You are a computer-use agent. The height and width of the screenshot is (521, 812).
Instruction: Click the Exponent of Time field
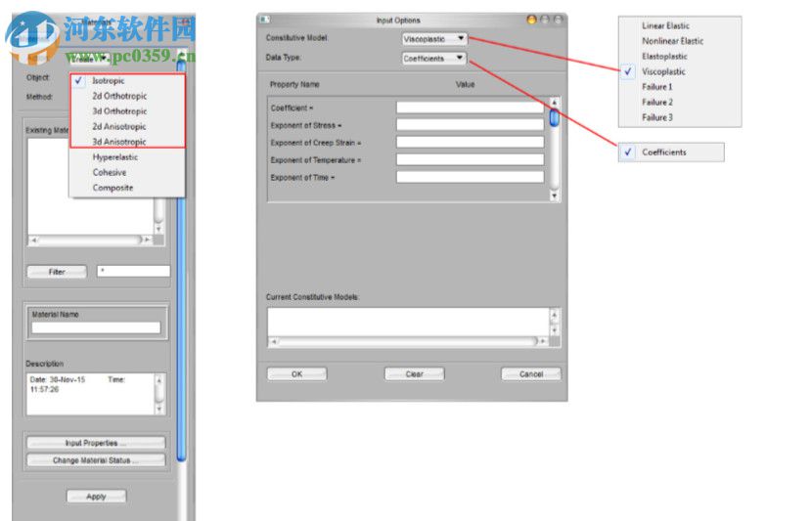(x=471, y=177)
